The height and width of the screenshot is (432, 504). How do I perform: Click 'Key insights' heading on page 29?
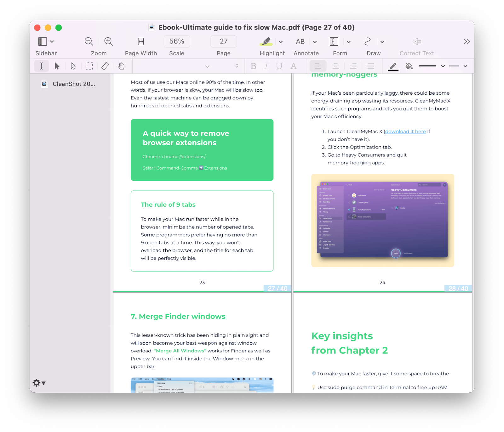[x=342, y=336]
